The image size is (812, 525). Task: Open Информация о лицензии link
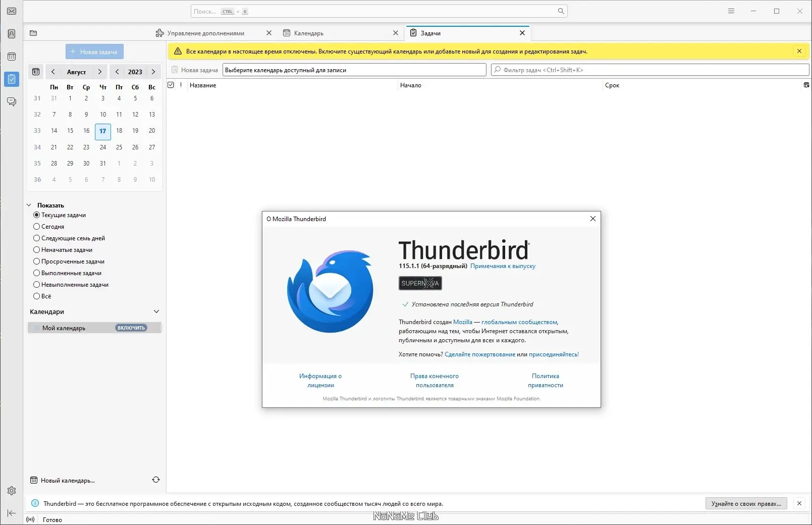point(320,381)
